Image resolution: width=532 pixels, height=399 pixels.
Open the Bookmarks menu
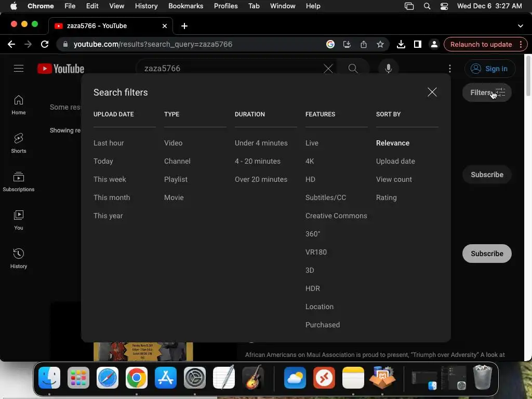coord(185,6)
